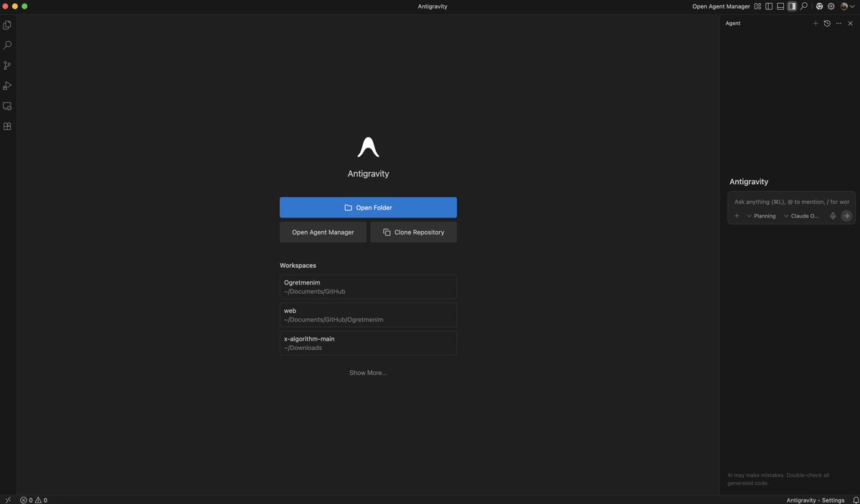Viewport: 860px width, 504px height.
Task: Click the Agent panel title
Action: 733,24
